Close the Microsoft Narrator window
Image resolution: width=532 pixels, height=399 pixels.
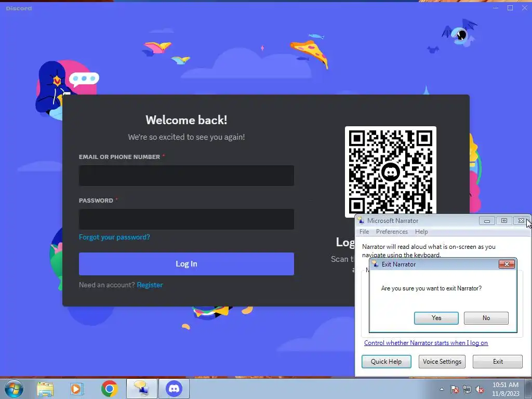(521, 221)
